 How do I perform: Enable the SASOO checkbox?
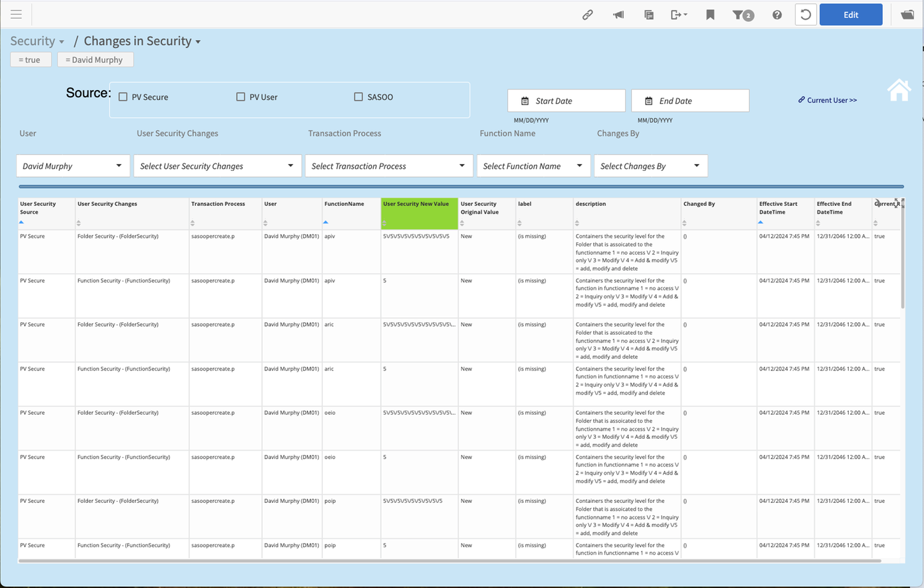[x=358, y=97]
